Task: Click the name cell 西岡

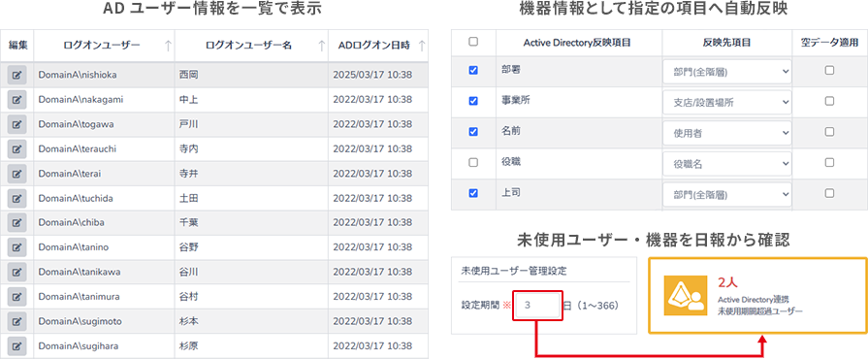Action: pyautogui.click(x=252, y=75)
